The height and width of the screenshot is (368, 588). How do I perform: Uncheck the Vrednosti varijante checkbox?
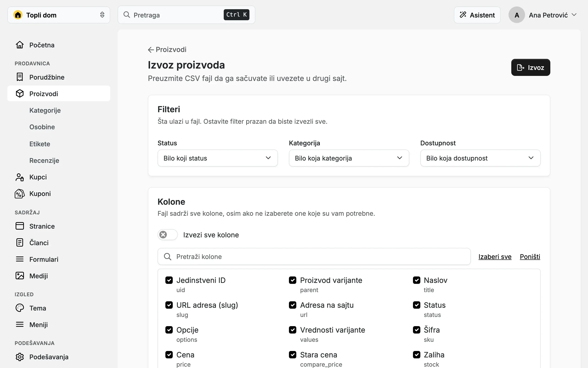click(293, 330)
